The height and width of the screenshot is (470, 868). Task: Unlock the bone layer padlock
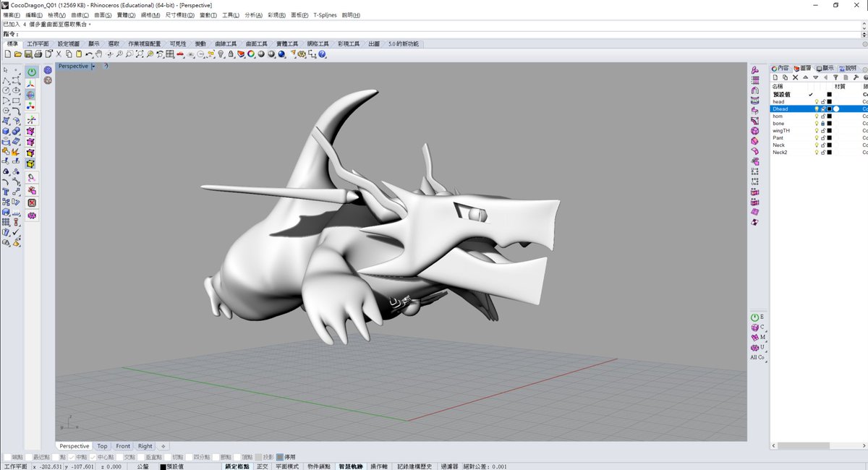point(822,124)
